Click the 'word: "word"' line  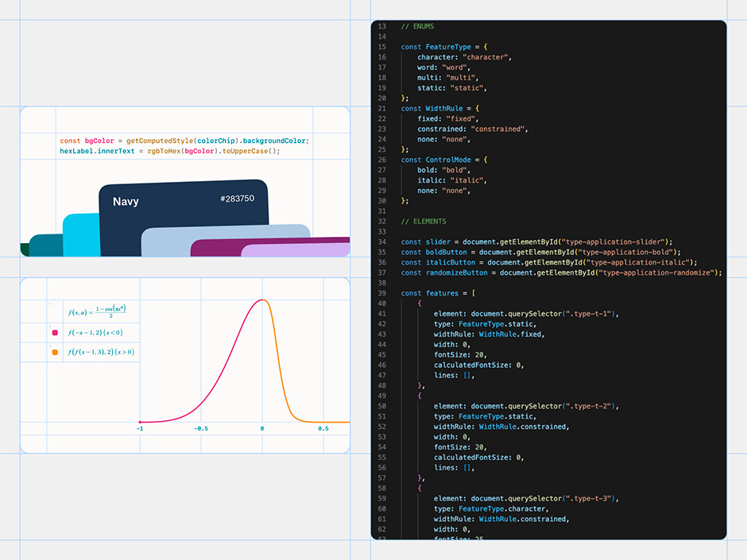pos(444,68)
